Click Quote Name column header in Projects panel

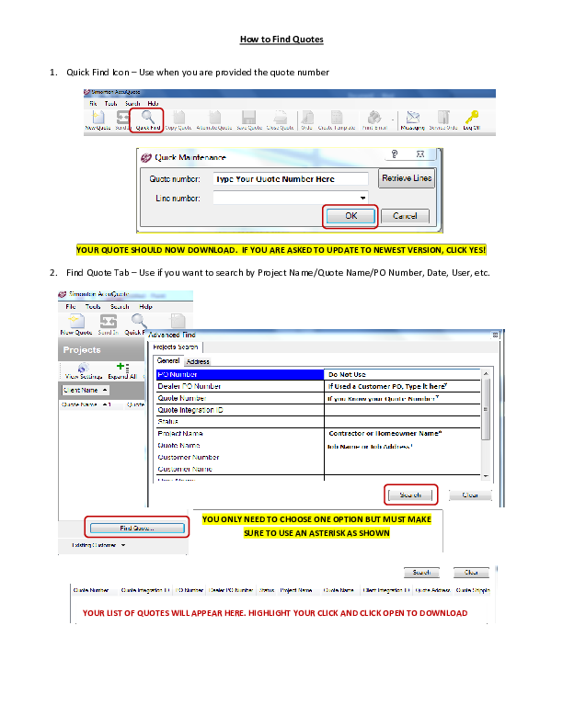pyautogui.click(x=86, y=404)
